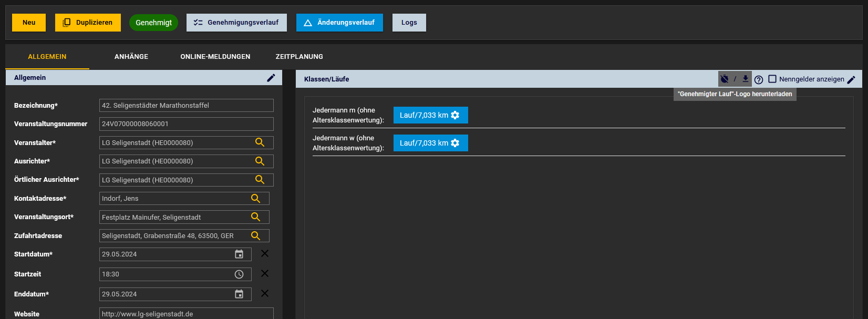868x319 pixels.
Task: Search Kontaktadresse with the magnifier icon
Action: click(255, 199)
